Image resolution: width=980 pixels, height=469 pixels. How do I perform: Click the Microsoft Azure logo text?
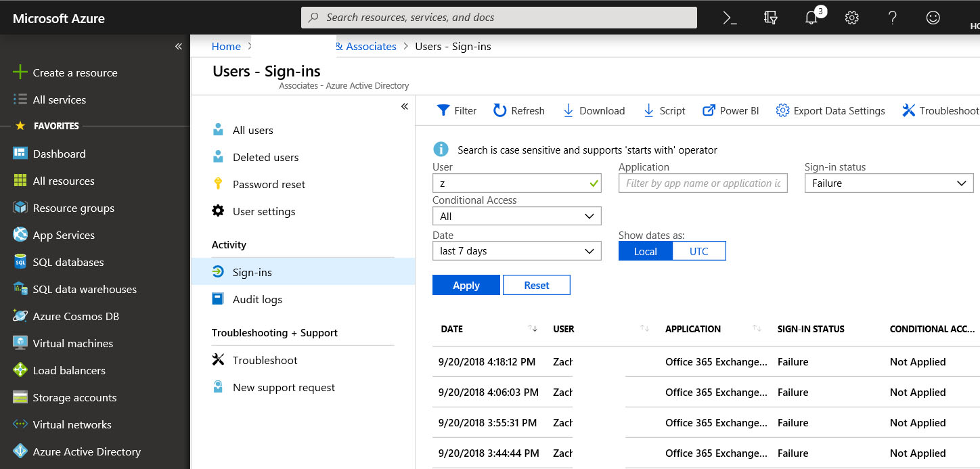click(x=59, y=18)
